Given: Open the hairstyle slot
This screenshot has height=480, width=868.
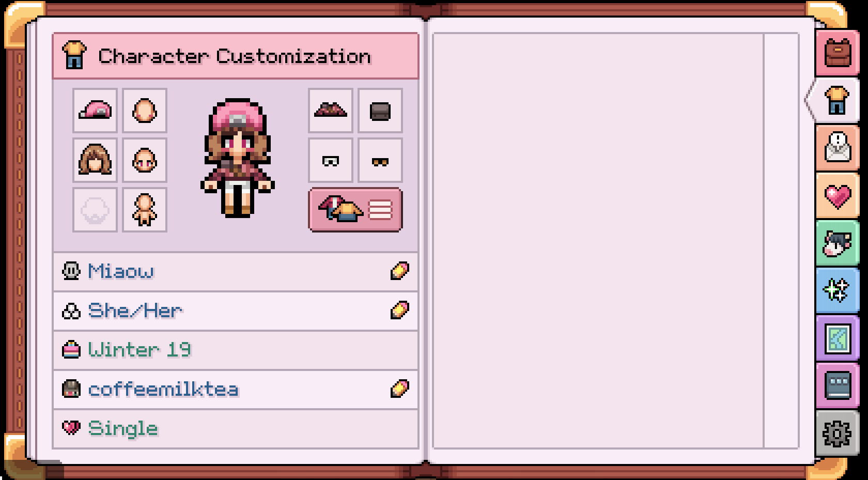Looking at the screenshot, I should click(95, 160).
